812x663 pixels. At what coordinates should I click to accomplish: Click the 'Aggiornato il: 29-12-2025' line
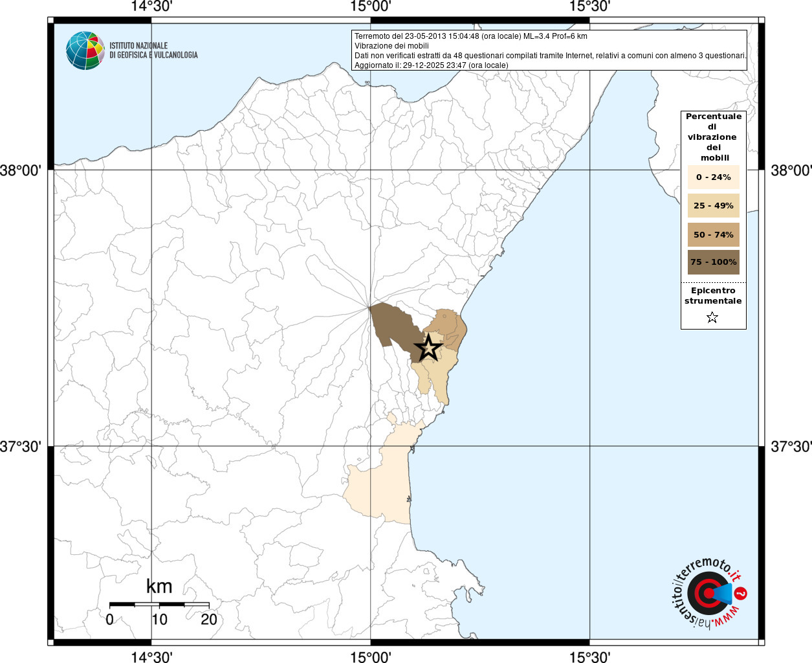[431, 65]
